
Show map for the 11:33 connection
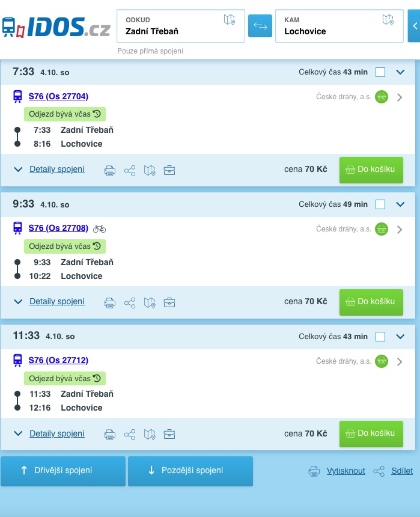click(x=150, y=434)
